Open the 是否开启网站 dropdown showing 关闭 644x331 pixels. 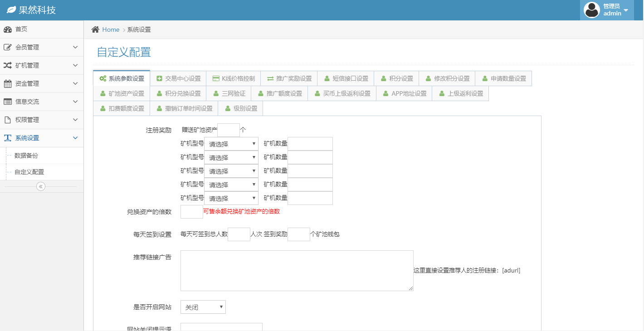click(203, 307)
